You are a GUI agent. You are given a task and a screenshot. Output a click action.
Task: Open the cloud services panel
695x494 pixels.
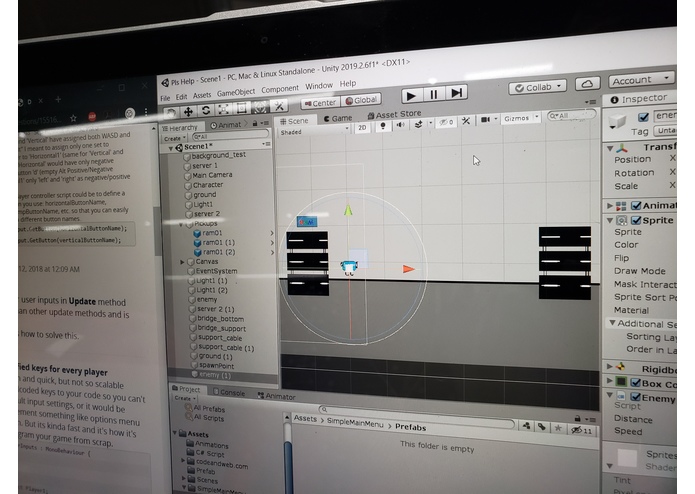pyautogui.click(x=587, y=83)
